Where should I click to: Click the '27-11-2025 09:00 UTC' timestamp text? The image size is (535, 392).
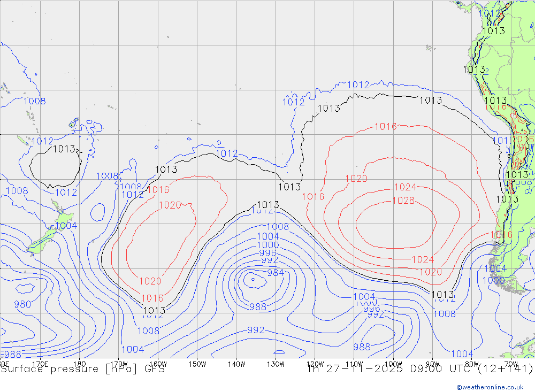pyautogui.click(x=401, y=369)
